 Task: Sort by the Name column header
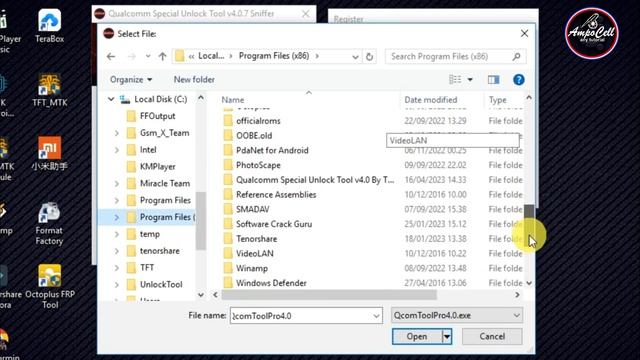pyautogui.click(x=233, y=100)
